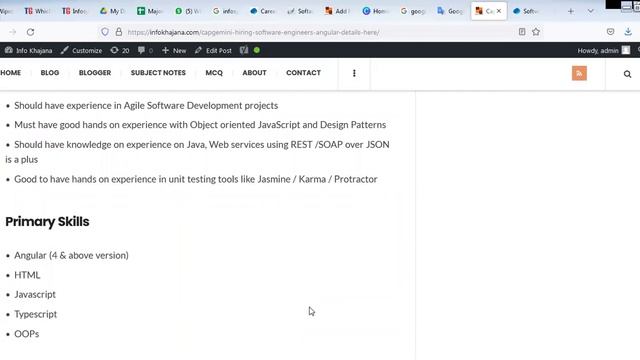Switch to the green Major sheet tab
Viewport: 640px width, 360px height.
tap(150, 11)
